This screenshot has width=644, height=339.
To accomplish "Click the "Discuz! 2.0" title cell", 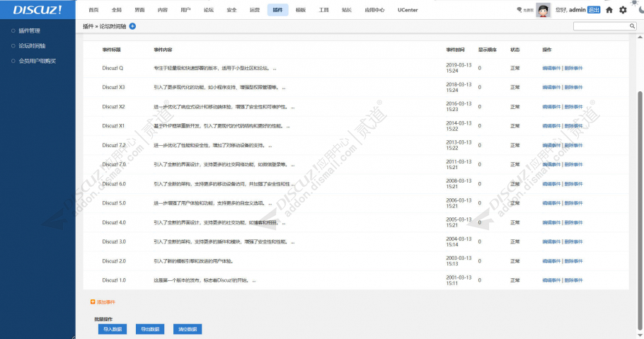I will point(114,261).
